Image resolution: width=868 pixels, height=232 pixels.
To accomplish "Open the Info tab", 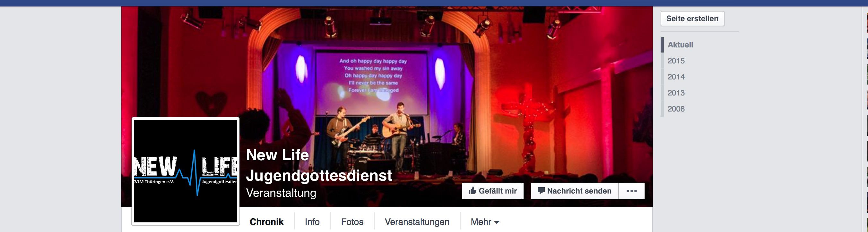I will pyautogui.click(x=312, y=222).
